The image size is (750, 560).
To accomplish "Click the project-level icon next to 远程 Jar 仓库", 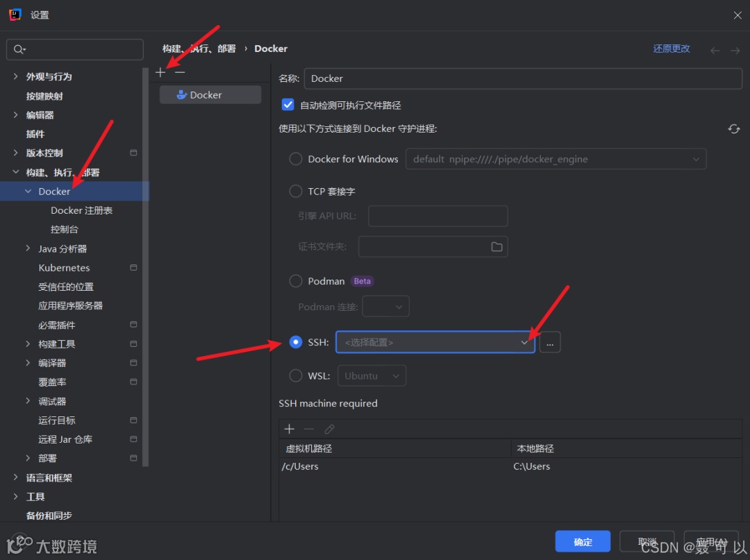I will (x=133, y=439).
